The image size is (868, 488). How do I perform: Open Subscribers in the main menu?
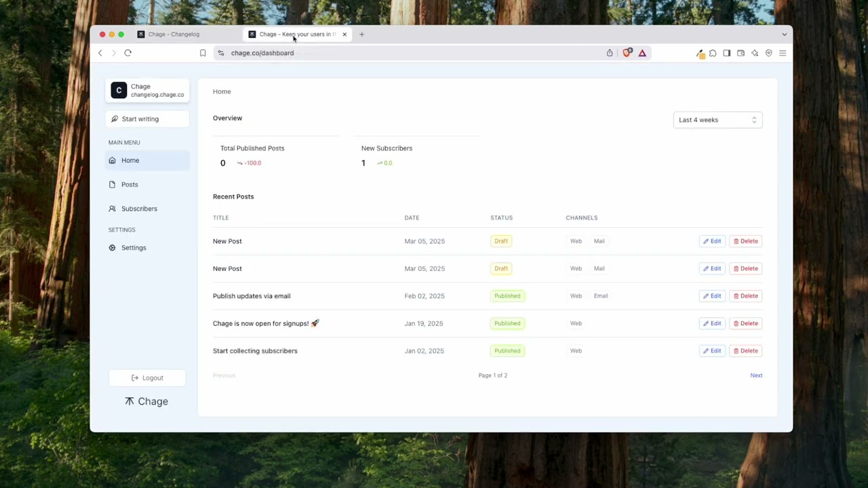tap(147, 209)
